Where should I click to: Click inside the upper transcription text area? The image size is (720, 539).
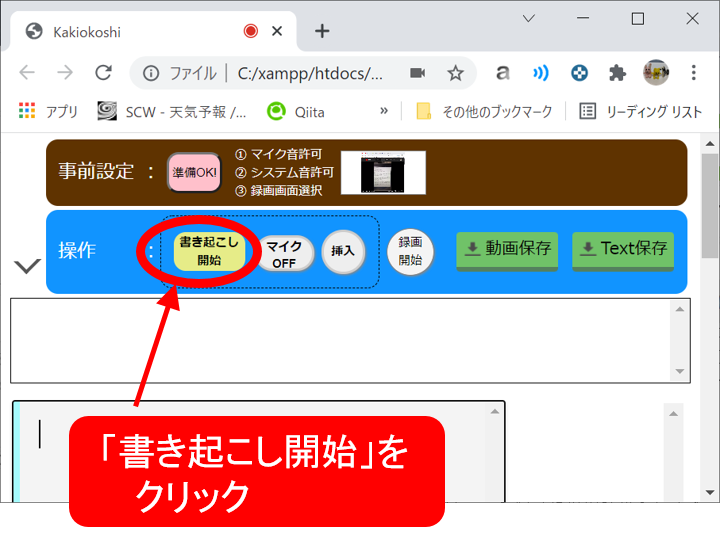[340, 341]
